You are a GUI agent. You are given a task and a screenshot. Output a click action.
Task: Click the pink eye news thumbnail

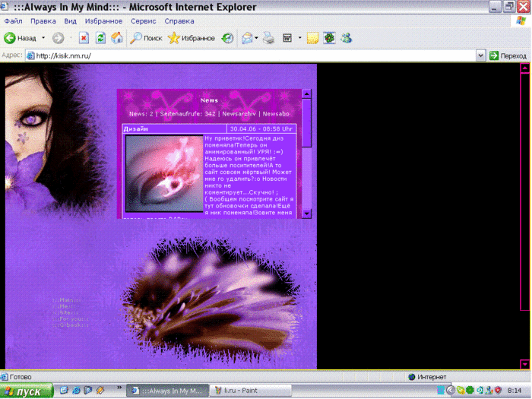164,173
